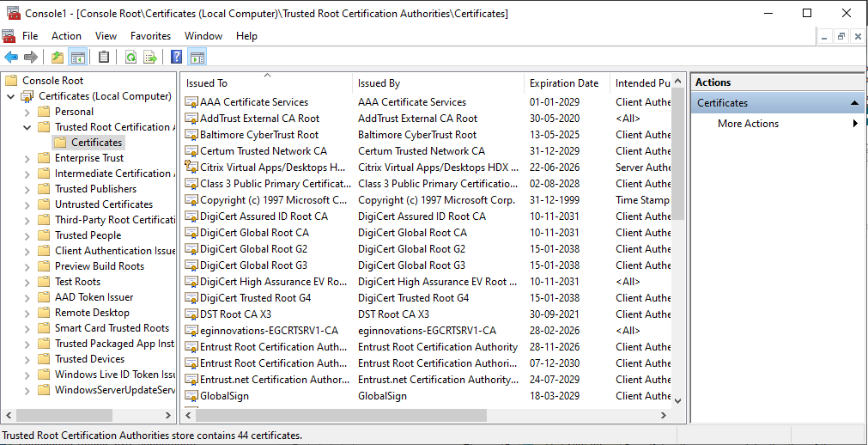
Task: Click Certificates (Local Computer) snap-in icon
Action: coord(27,96)
